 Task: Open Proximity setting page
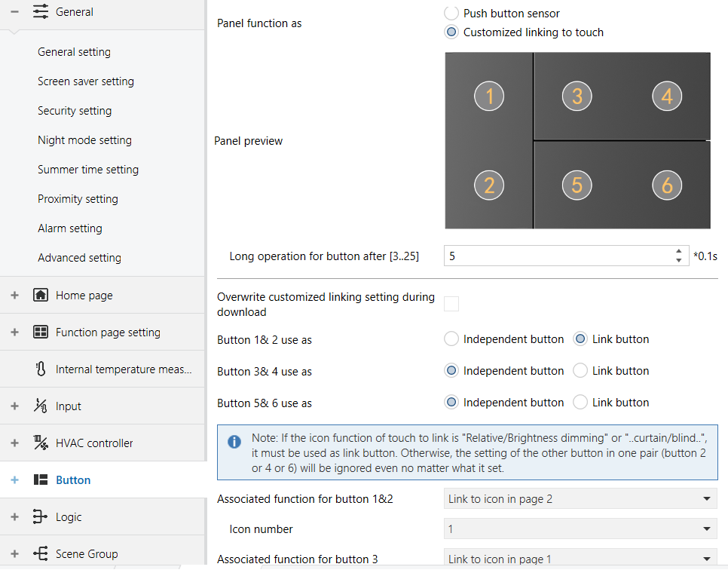(78, 199)
